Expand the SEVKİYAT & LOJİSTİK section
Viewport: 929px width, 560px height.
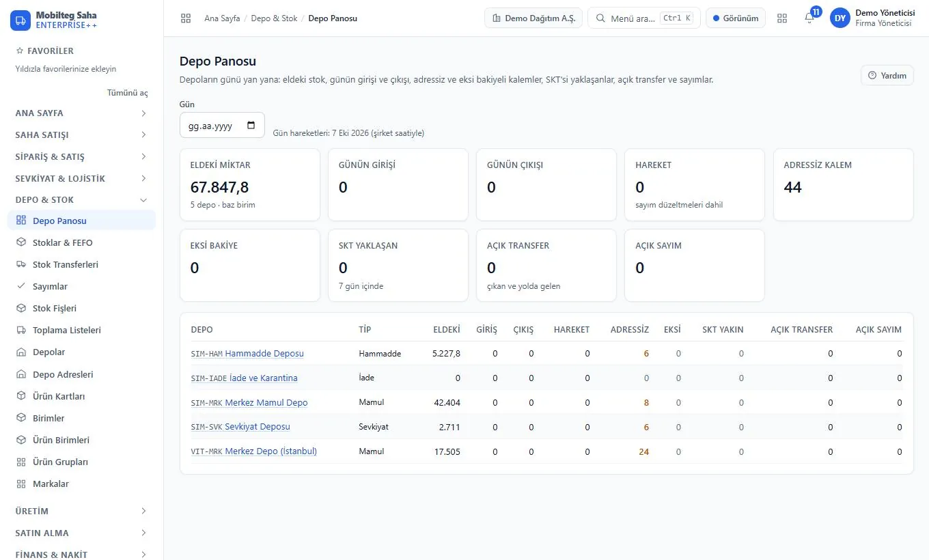point(81,178)
